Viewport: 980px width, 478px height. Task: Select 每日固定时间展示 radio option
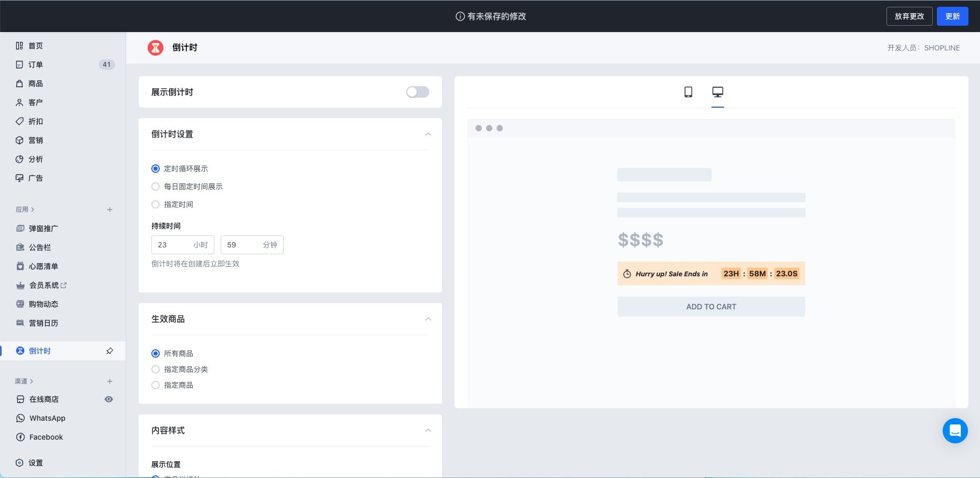156,186
